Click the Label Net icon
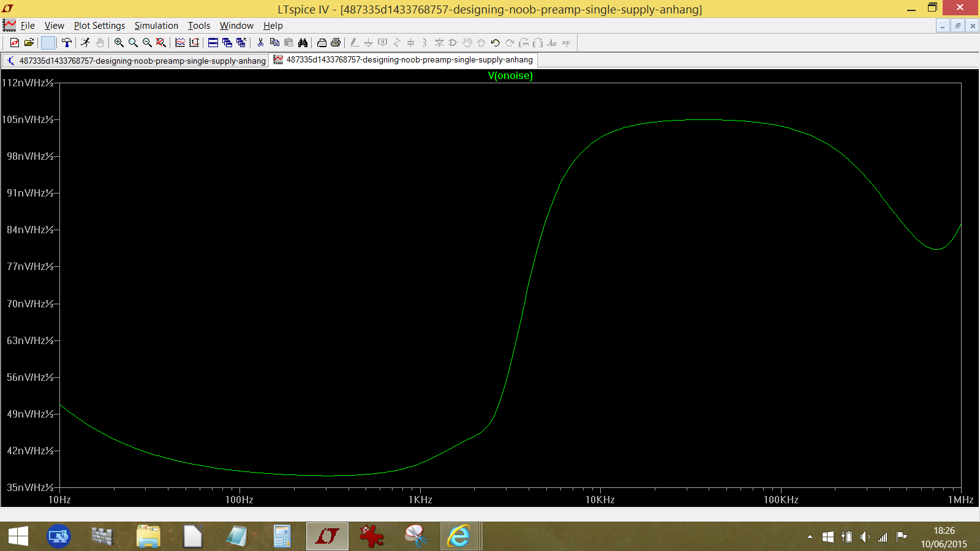The height and width of the screenshot is (551, 980). click(x=383, y=43)
